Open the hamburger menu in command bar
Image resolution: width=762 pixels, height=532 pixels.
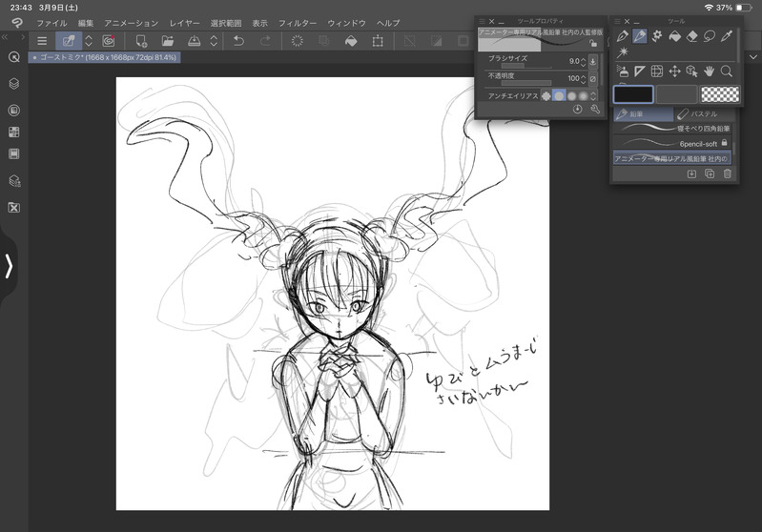click(x=42, y=41)
